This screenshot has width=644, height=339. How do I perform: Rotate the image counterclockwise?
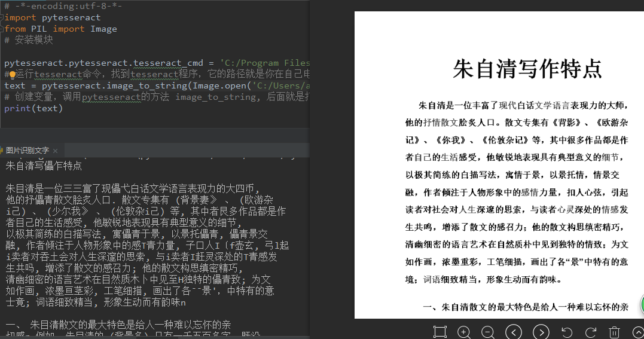(x=567, y=332)
